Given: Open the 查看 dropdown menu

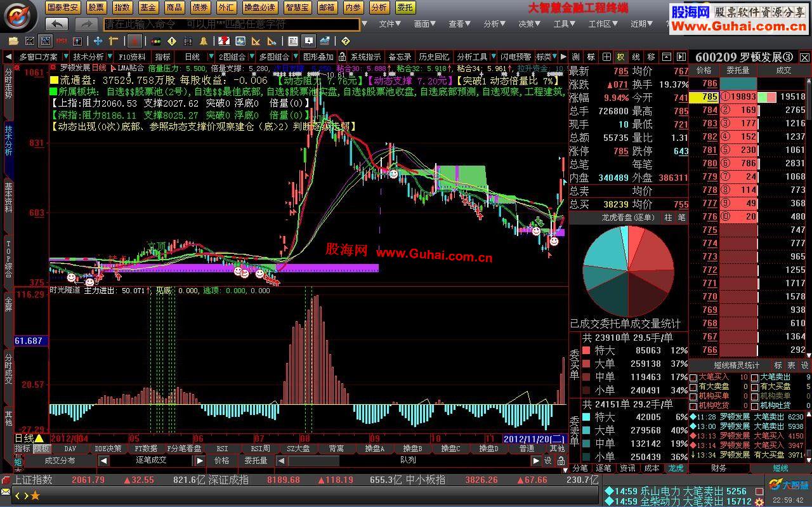Looking at the screenshot, I should coord(460,24).
